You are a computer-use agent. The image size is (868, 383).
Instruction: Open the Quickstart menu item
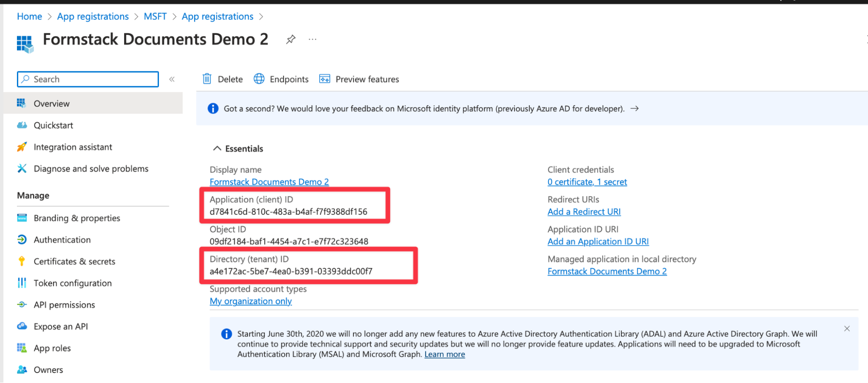click(x=53, y=125)
